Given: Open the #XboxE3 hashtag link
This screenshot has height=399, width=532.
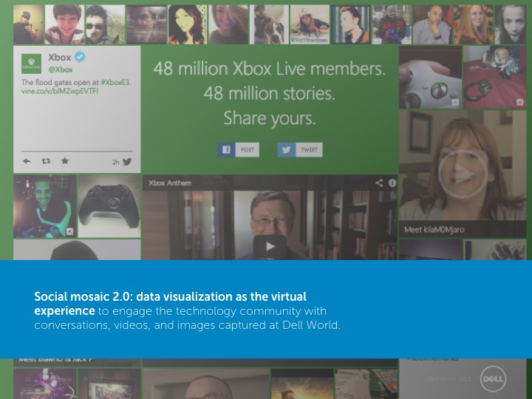Looking at the screenshot, I should [116, 83].
